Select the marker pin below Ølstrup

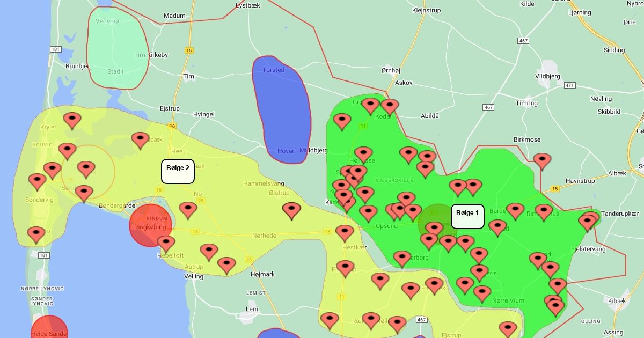(291, 210)
